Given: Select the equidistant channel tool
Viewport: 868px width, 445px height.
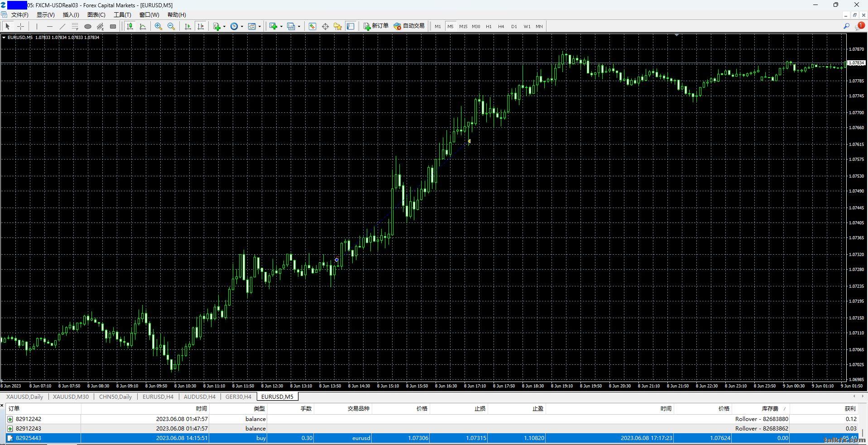Looking at the screenshot, I should (101, 26).
